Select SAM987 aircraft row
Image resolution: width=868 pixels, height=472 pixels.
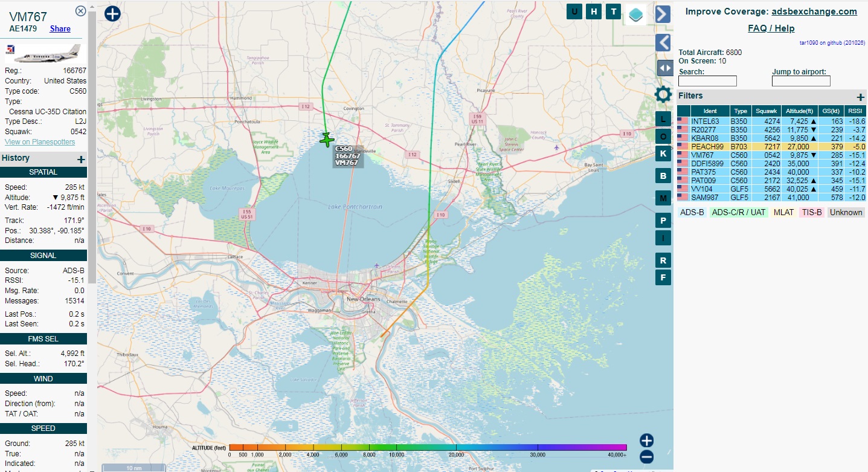click(771, 198)
